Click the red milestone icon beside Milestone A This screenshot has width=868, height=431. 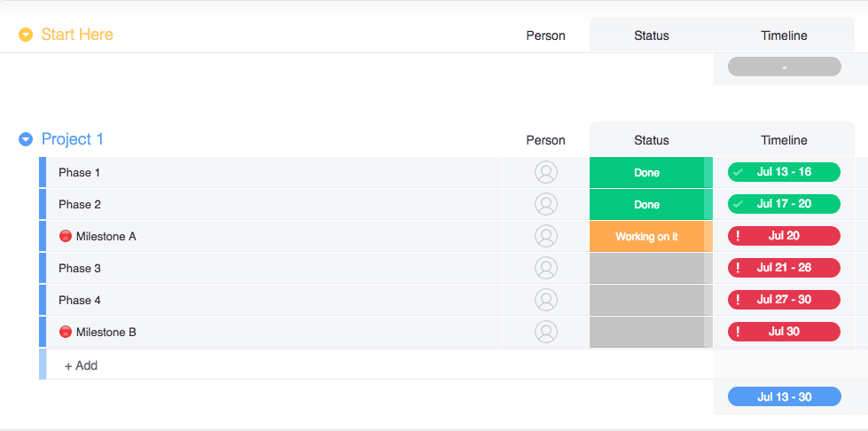coord(66,237)
